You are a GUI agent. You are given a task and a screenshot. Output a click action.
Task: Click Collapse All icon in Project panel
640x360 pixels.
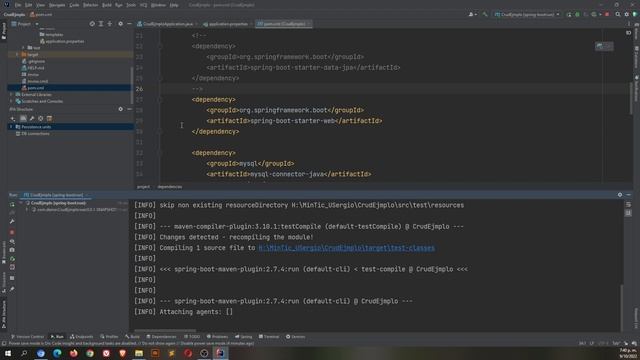pyautogui.click(x=109, y=24)
